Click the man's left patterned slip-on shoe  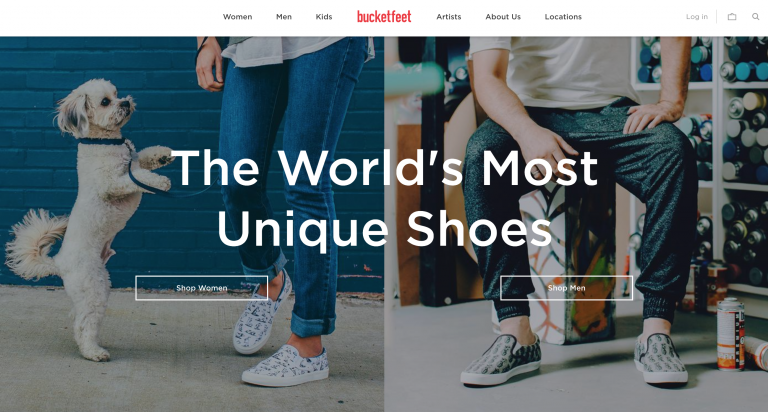(x=501, y=360)
